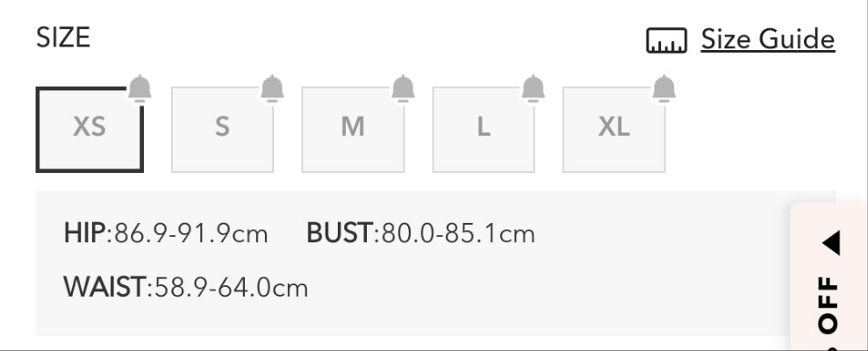Open the Size Guide link
Image resolution: width=868 pixels, height=351 pixels.
point(767,39)
